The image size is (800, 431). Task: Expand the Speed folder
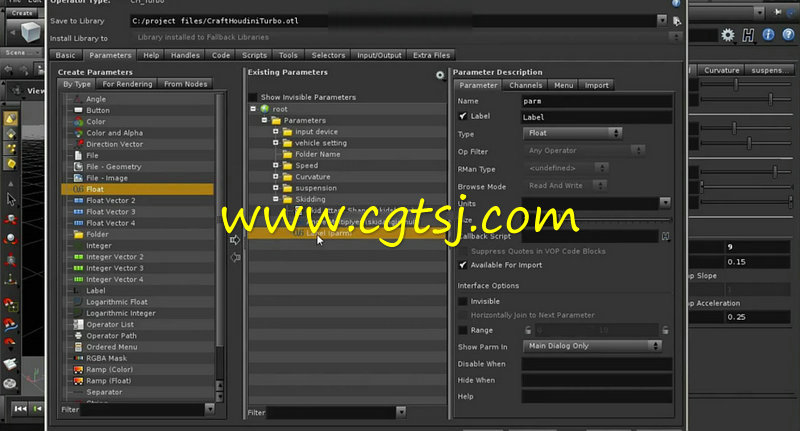(x=276, y=165)
